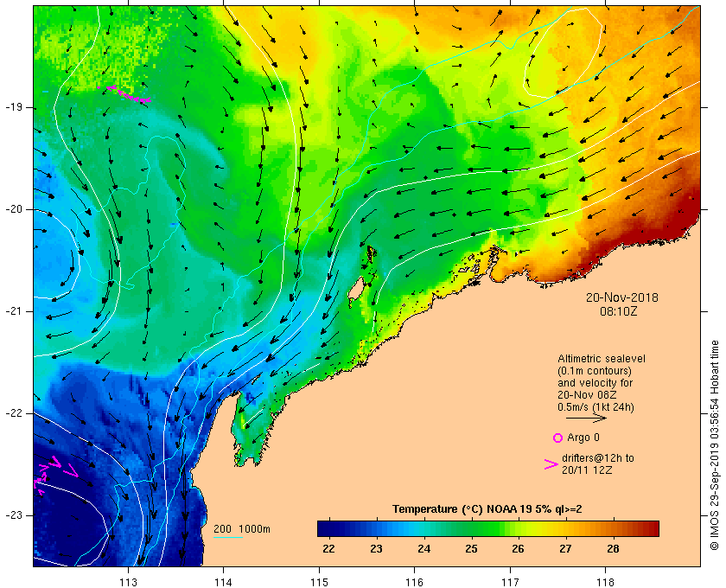
Task: Click the latitude axis label -23
Action: tap(14, 515)
